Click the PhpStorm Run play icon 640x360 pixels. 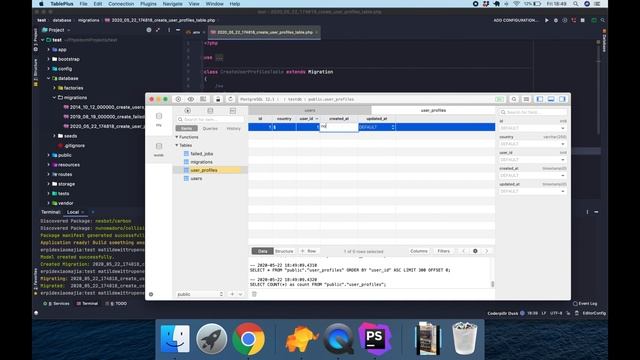[x=547, y=20]
